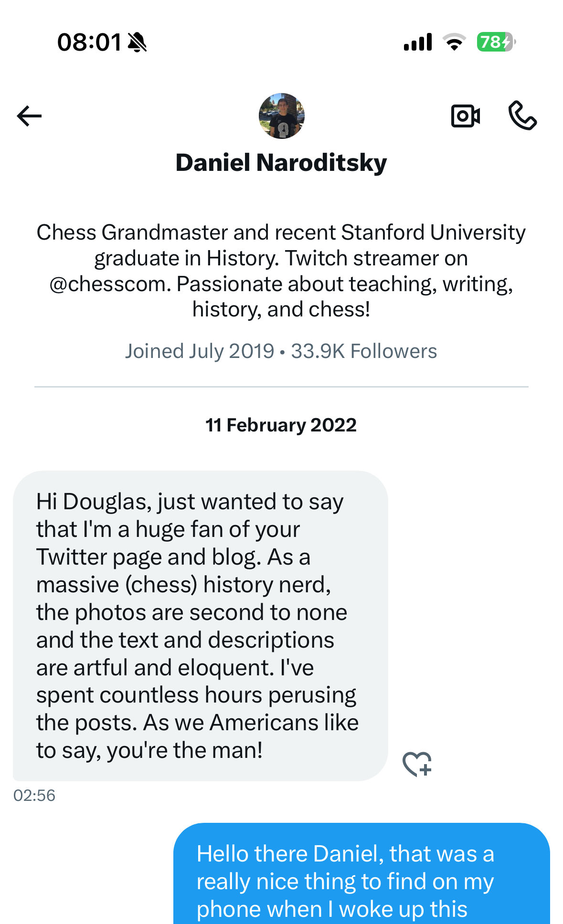Go back using the left arrow

29,116
